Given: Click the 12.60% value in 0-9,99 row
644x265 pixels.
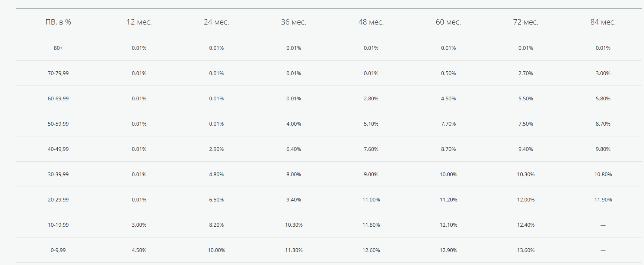Looking at the screenshot, I should (371, 250).
